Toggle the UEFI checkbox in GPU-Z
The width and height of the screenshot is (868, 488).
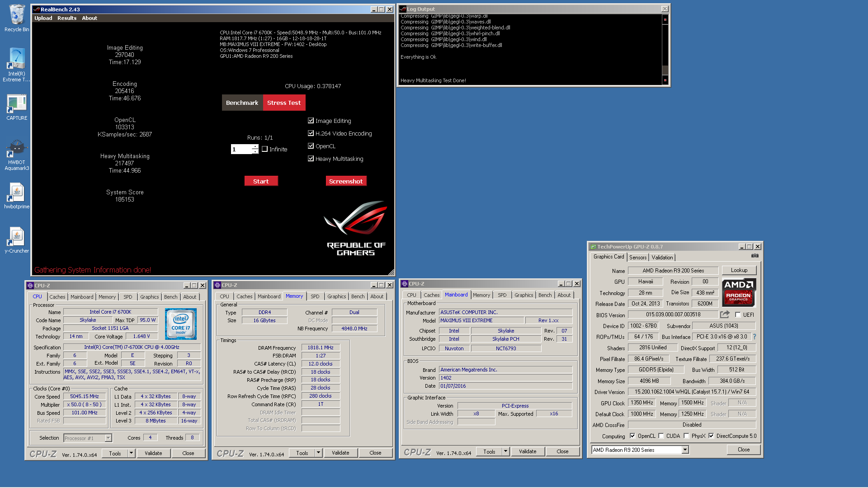click(738, 315)
